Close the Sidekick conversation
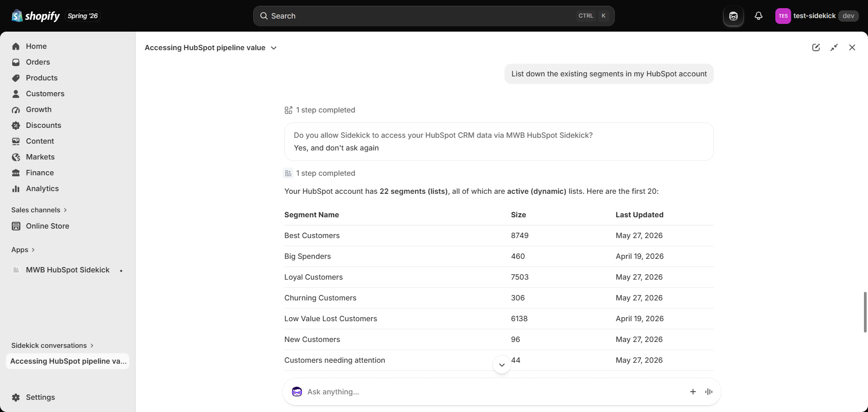This screenshot has width=868, height=412. [852, 47]
